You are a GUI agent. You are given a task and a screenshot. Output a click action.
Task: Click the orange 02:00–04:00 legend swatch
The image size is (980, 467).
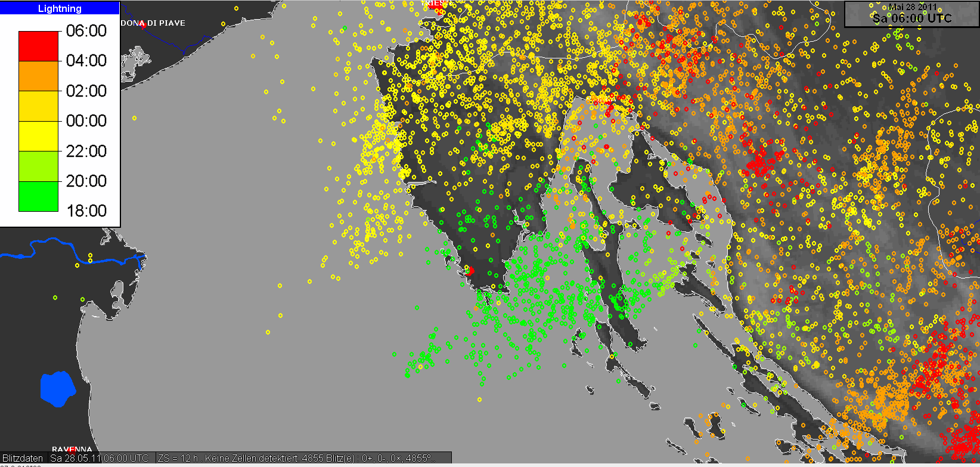pos(39,76)
